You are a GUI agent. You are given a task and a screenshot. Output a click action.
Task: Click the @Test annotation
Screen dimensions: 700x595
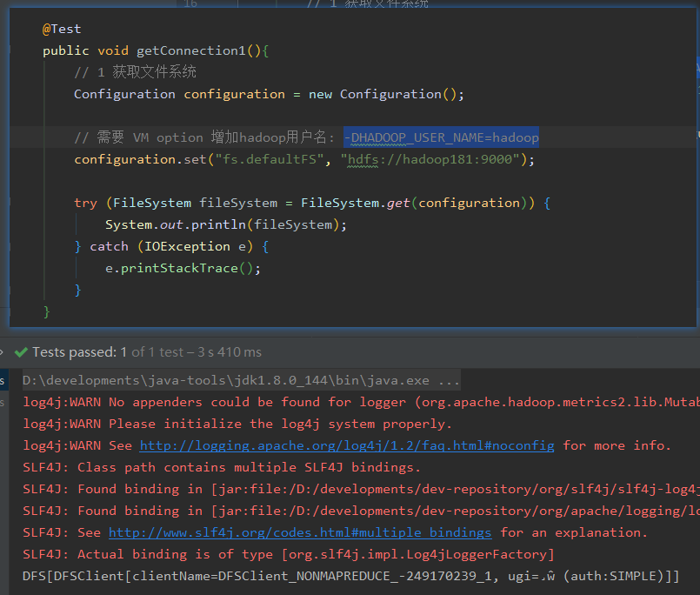(62, 29)
